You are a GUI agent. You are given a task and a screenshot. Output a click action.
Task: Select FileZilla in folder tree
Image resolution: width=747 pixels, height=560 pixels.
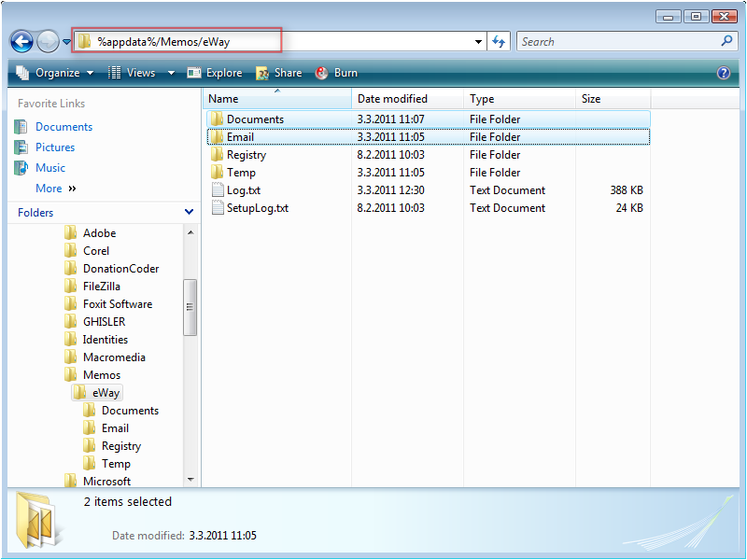102,287
